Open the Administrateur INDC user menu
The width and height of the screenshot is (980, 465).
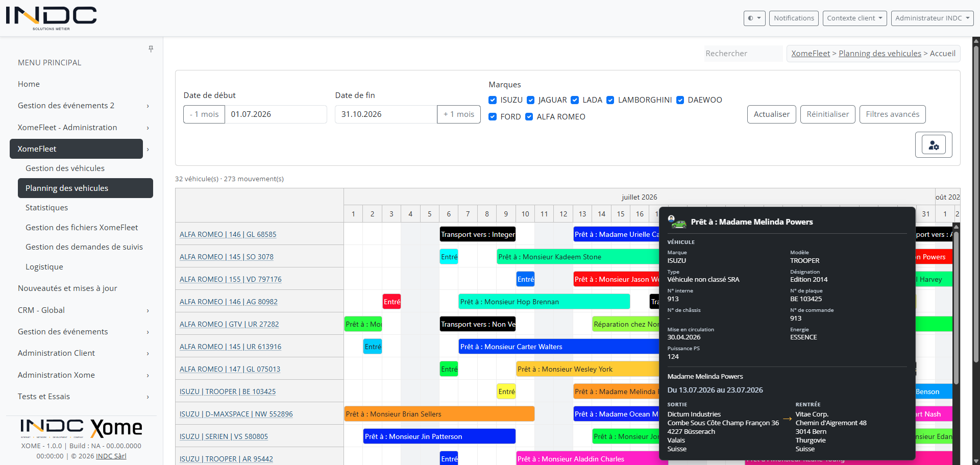coord(932,18)
